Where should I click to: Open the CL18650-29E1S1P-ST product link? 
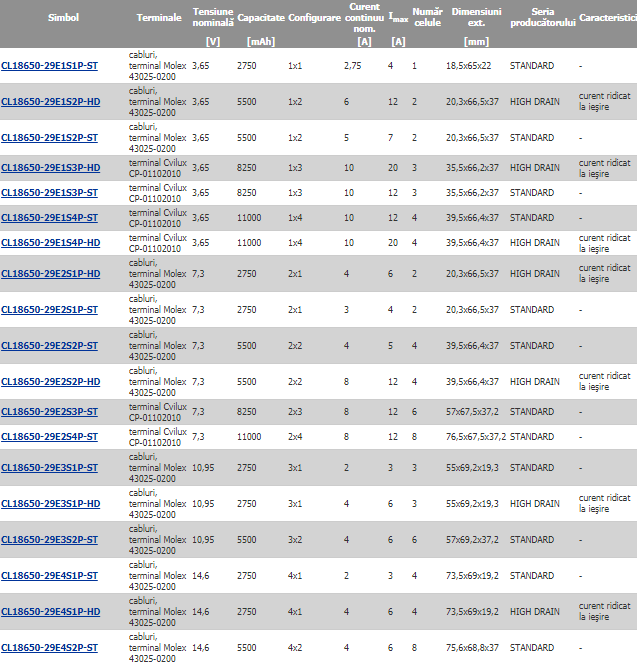coord(49,65)
